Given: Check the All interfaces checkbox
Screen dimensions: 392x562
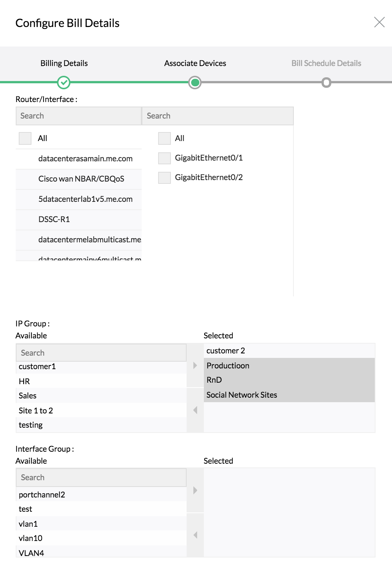Looking at the screenshot, I should [x=164, y=138].
